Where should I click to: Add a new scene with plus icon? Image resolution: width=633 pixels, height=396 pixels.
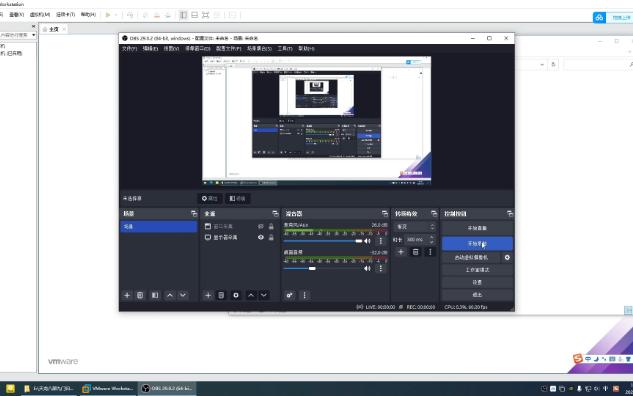click(127, 295)
